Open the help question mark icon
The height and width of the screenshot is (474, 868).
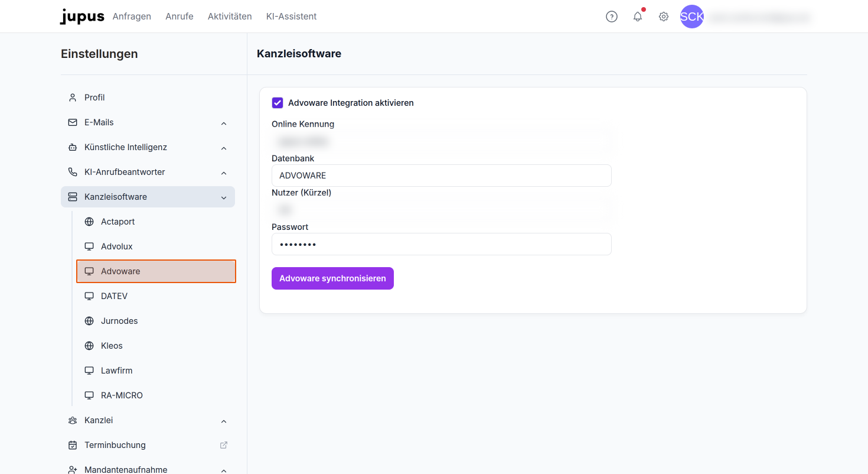[612, 17]
